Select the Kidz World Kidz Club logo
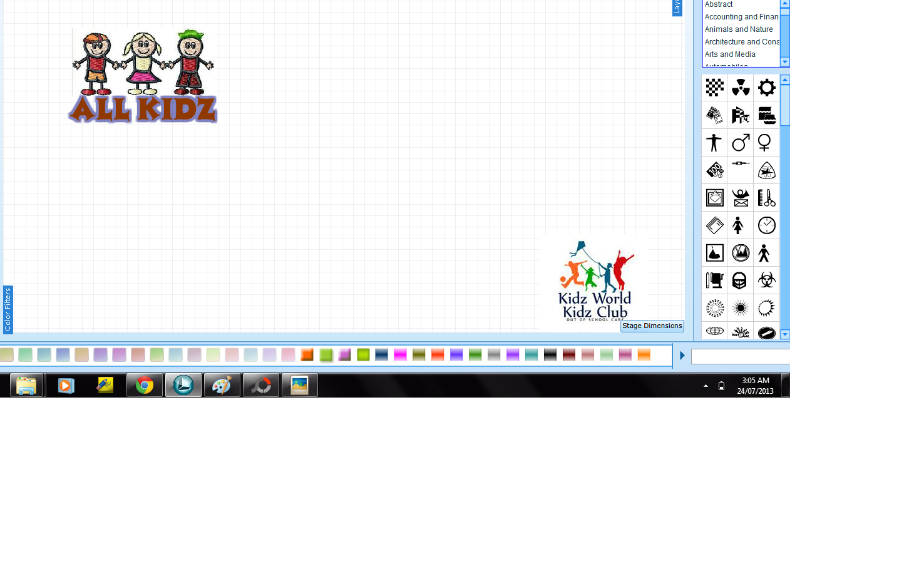 (595, 282)
